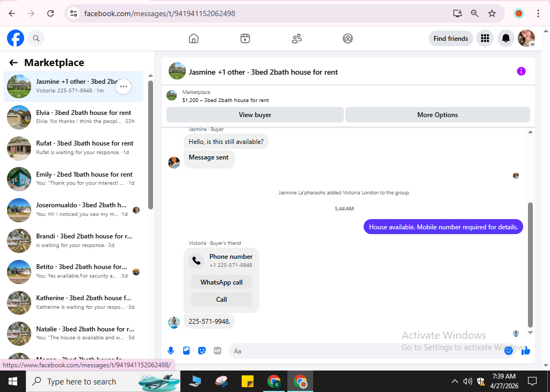Open the sticker picker icon
550x392 pixels.
pyautogui.click(x=202, y=351)
